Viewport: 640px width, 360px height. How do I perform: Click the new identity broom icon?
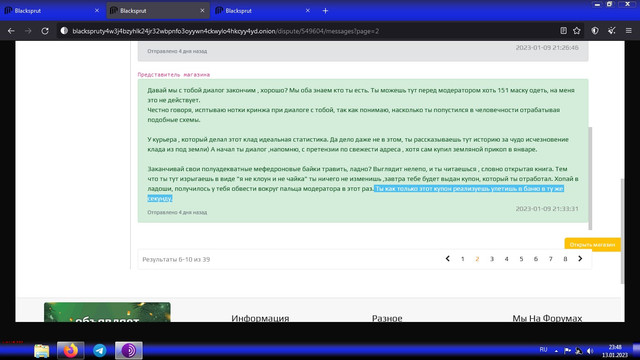611,31
